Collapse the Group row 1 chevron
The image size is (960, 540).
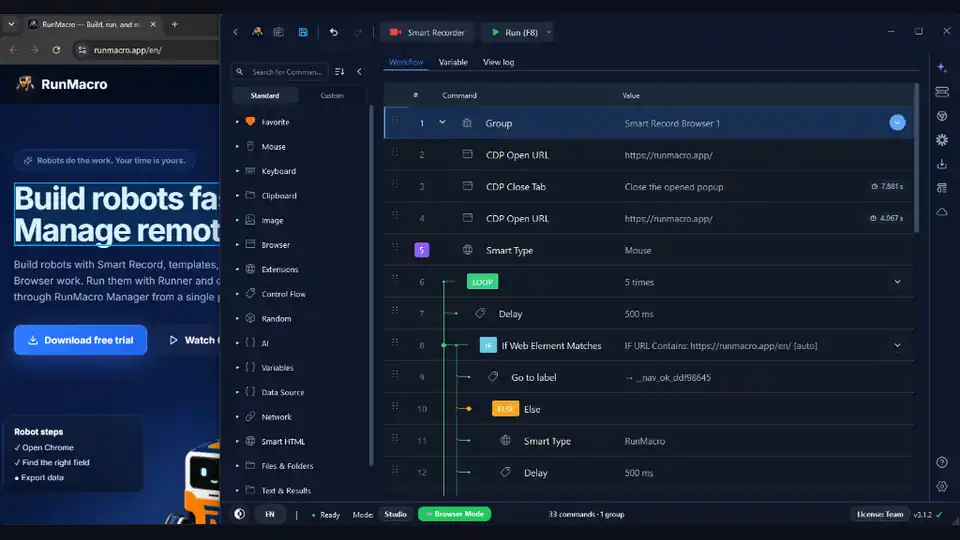[442, 122]
